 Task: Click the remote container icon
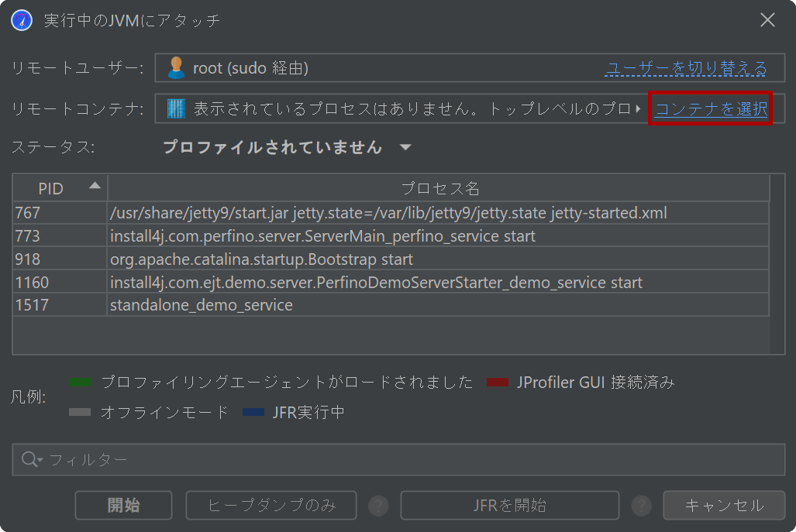click(x=176, y=108)
